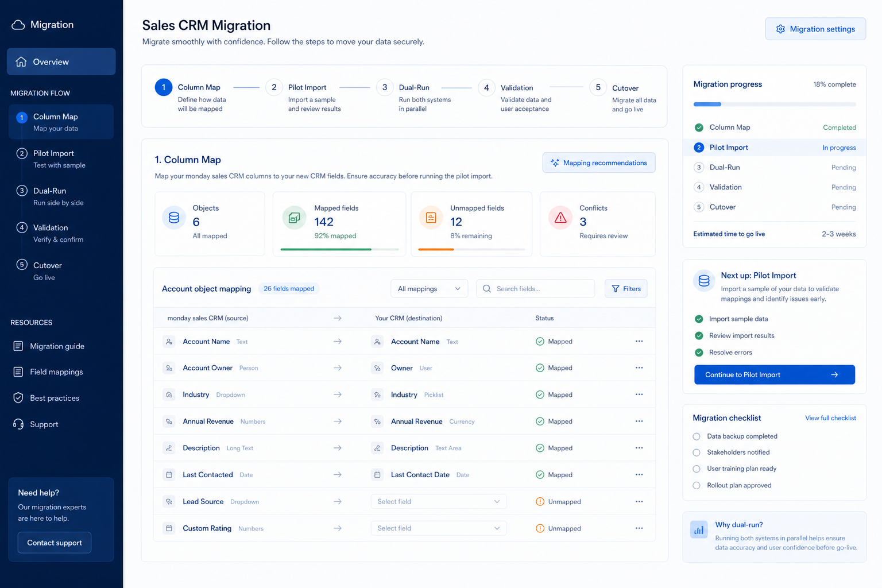
Task: Click the Migration settings gear icon
Action: [x=780, y=29]
